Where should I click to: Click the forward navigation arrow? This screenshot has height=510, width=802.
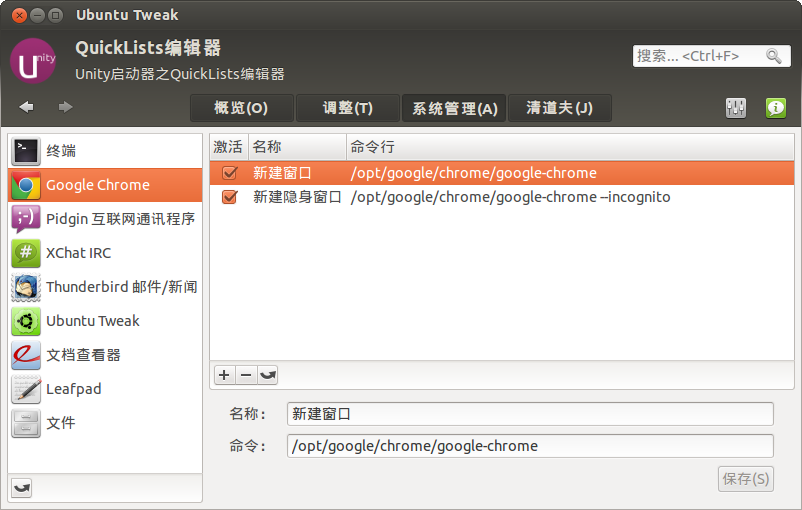point(65,107)
